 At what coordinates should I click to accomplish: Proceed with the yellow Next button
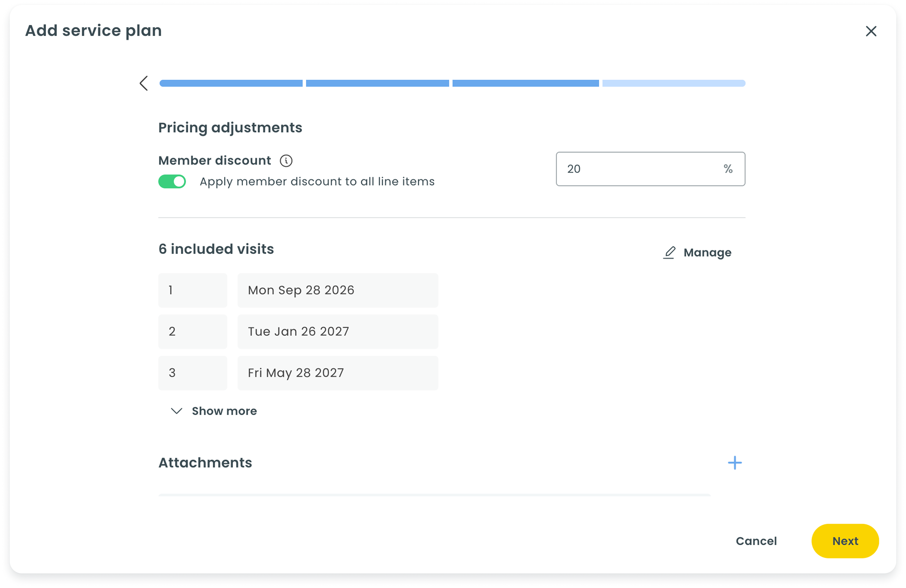[x=845, y=541]
